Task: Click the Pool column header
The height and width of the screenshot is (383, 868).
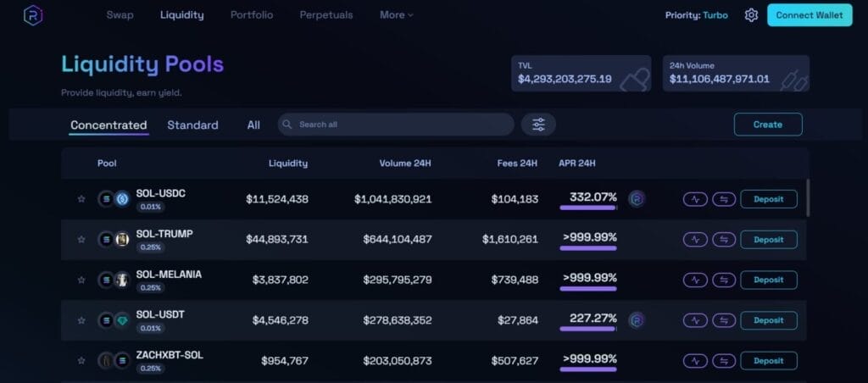Action: click(107, 164)
